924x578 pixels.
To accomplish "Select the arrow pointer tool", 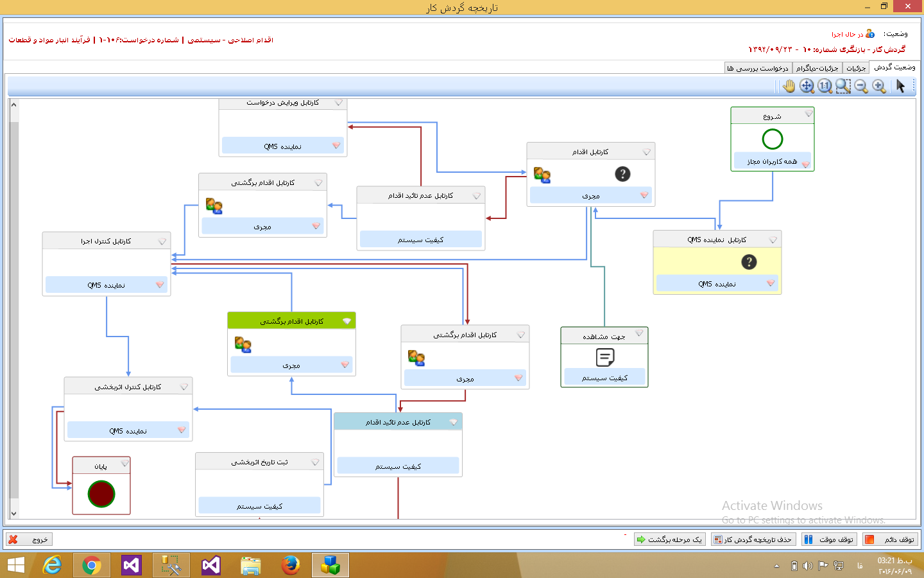I will (x=900, y=86).
